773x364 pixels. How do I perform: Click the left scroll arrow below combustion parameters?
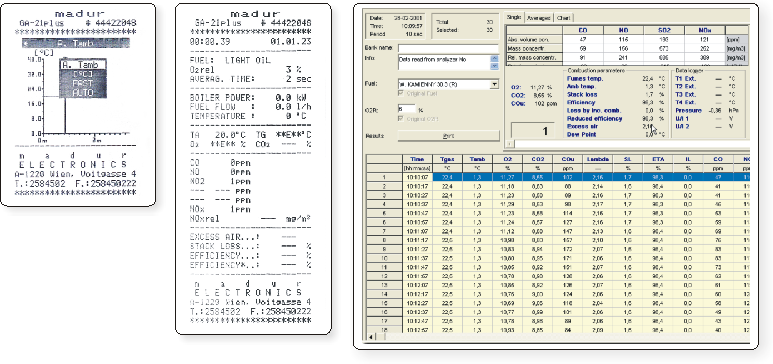tap(510, 145)
